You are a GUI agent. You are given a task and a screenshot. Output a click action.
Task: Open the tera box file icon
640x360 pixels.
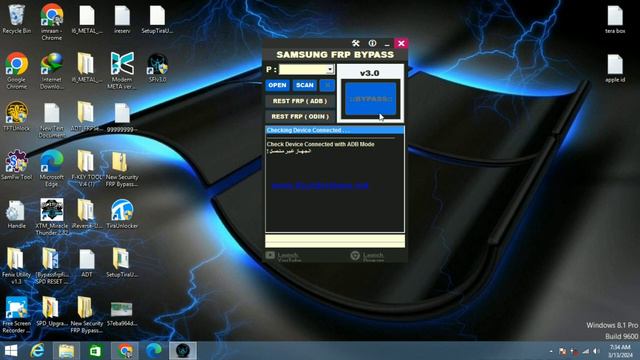615,19
